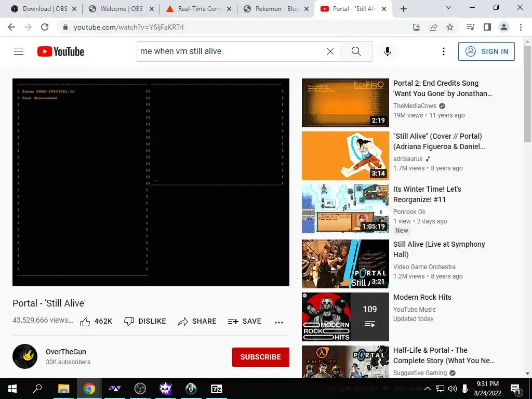Image resolution: width=532 pixels, height=399 pixels.
Task: Click the Chrome address bar URL
Action: (x=129, y=27)
